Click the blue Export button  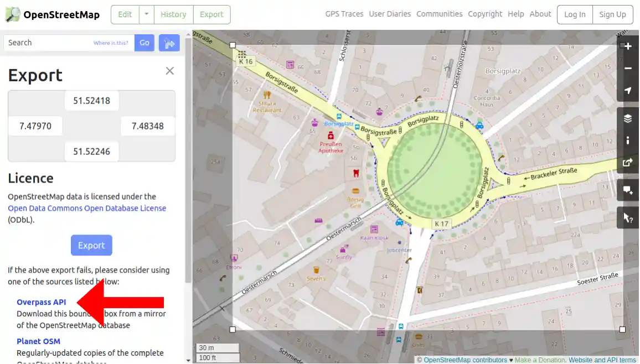point(91,246)
